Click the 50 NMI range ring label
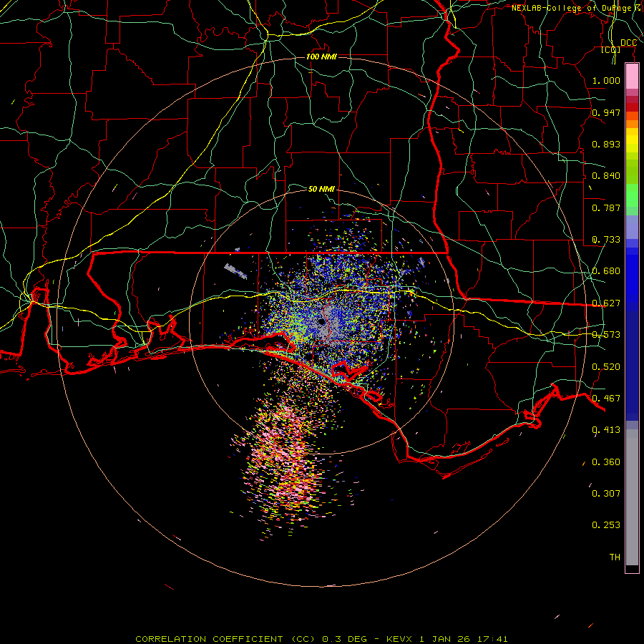The width and height of the screenshot is (644, 644). (x=321, y=189)
